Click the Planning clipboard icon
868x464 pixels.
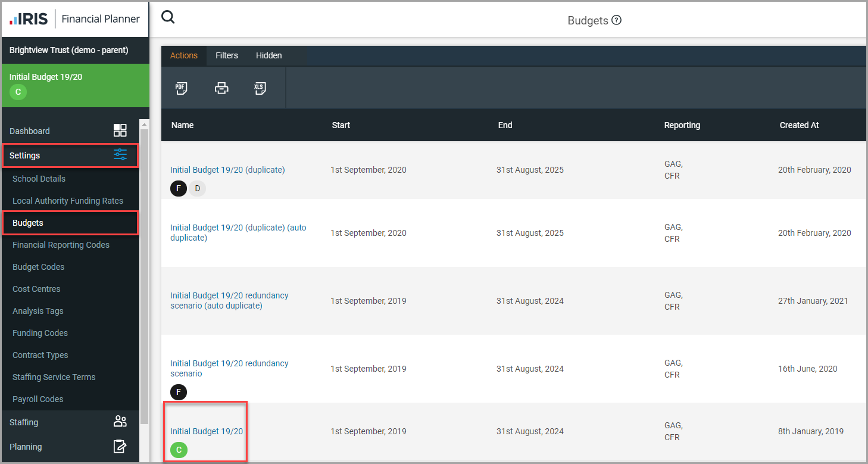point(120,447)
